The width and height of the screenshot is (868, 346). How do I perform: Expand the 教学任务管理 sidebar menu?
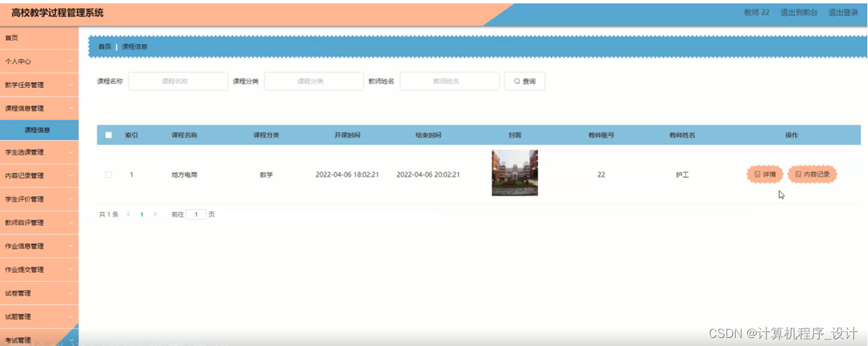(39, 85)
